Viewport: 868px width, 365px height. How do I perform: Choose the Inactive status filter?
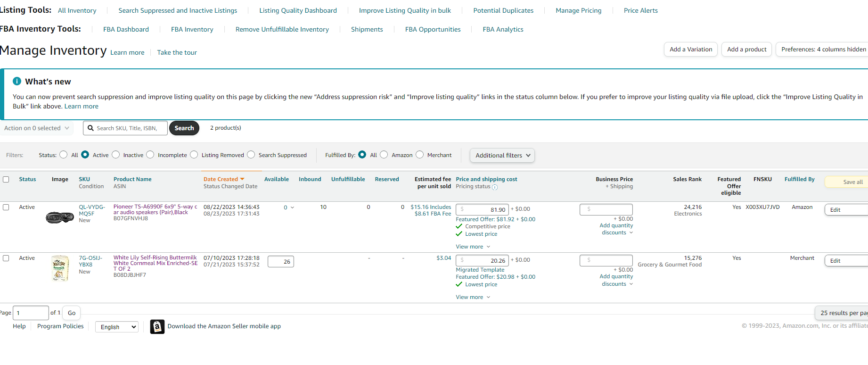116,155
